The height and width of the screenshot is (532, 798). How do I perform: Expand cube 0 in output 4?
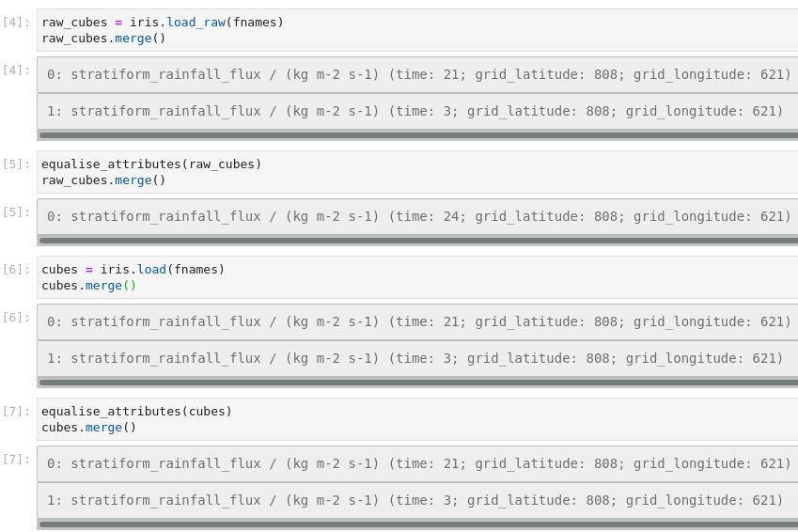(418, 75)
